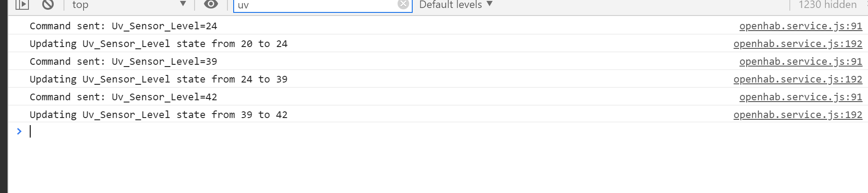Open the openhab.service.js:91 link for Level=42
868x193 pixels.
click(x=800, y=97)
